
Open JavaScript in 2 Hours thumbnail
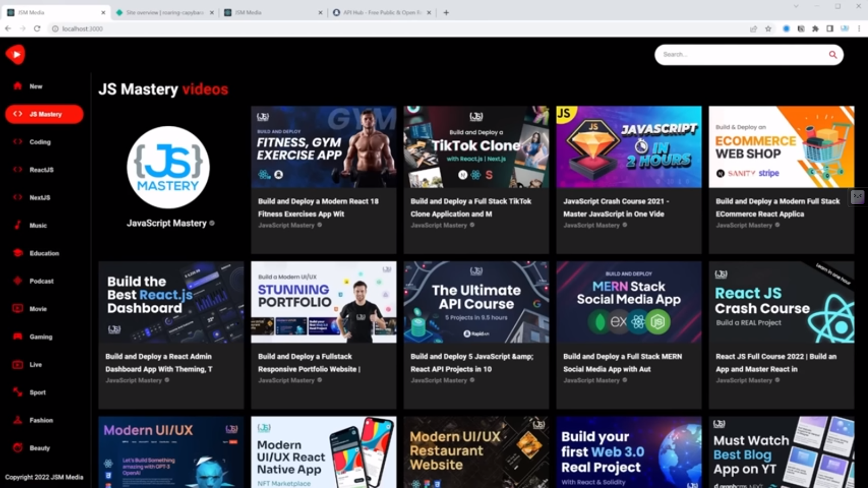629,147
